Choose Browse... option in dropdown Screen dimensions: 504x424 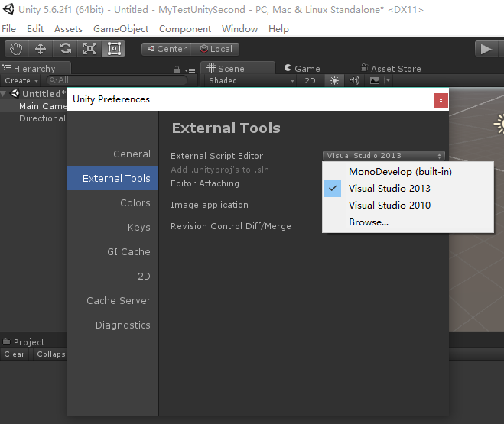(x=408, y=222)
